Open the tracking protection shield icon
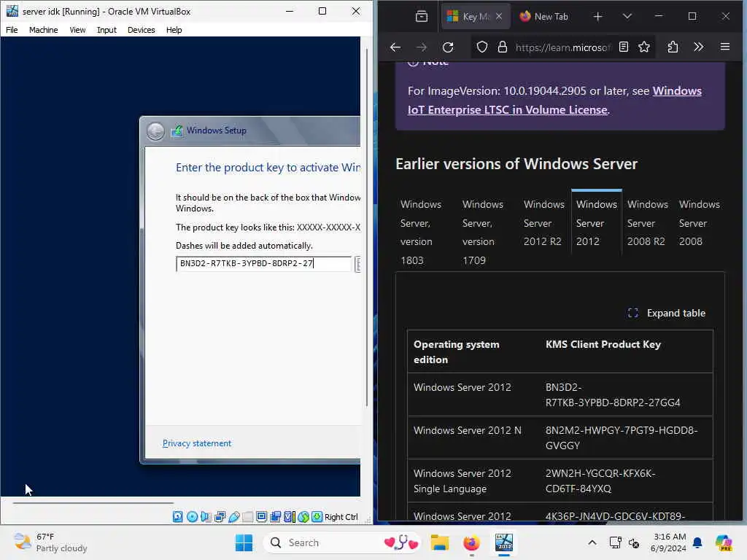Screen dimensions: 747x560 click(x=482, y=47)
